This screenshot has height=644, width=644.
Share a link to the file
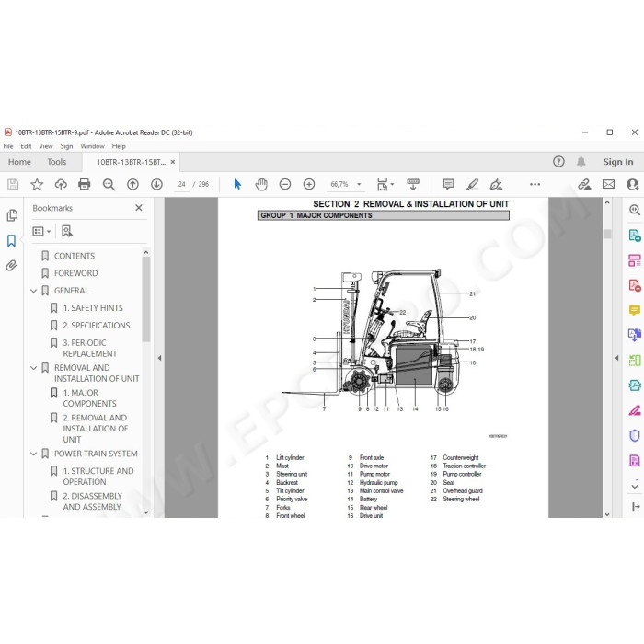[584, 184]
